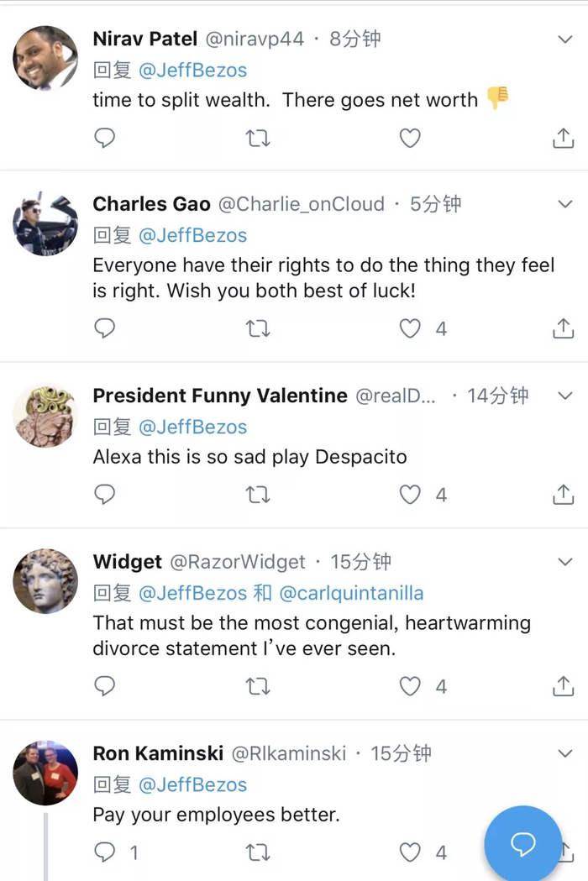Open the blue floating reply button
Screen dimensions: 588x881
(522, 843)
